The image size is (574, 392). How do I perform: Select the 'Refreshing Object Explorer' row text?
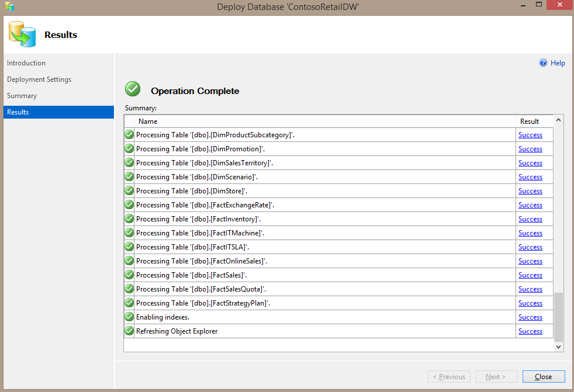(177, 331)
